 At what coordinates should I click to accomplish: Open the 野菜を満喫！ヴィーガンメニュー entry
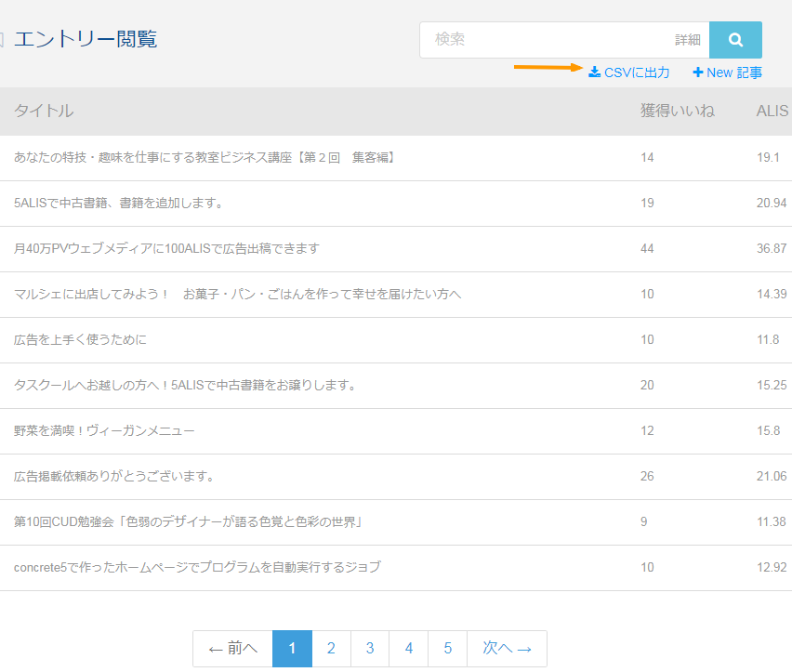click(104, 431)
